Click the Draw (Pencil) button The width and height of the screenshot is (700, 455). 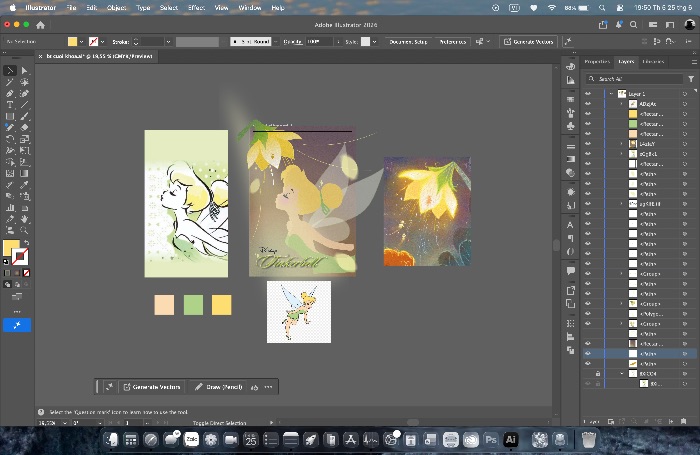[219, 387]
